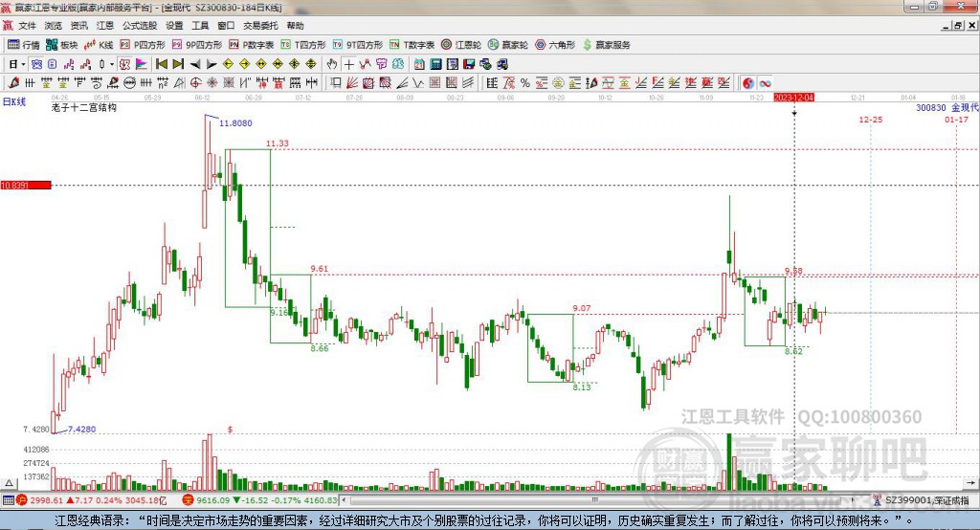Jump to last bar with skip-end arrow
The image size is (980, 530).
coord(178,64)
